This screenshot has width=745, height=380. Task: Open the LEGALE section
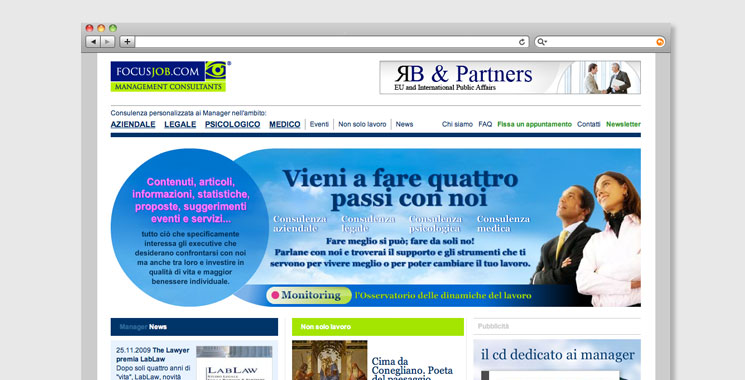coord(180,124)
